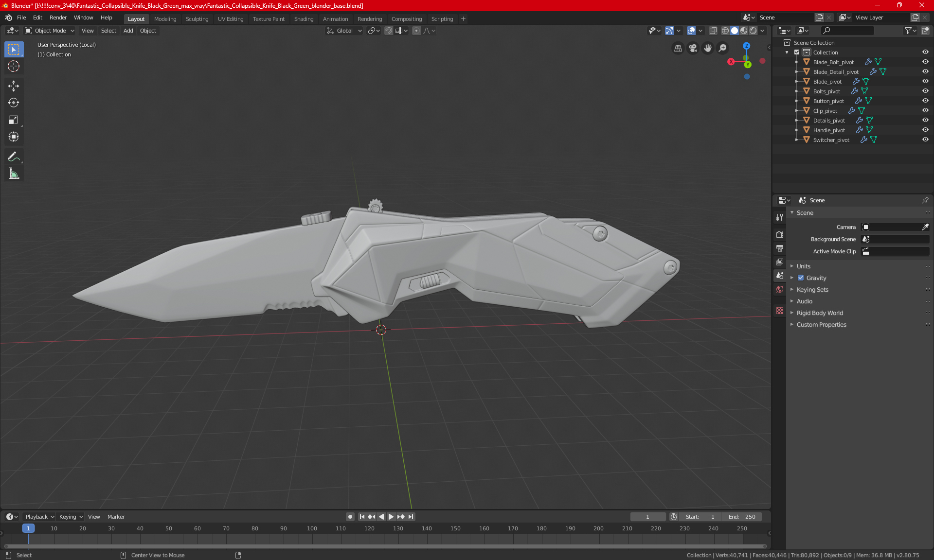
Task: Choose the Measure tool
Action: pos(14,174)
